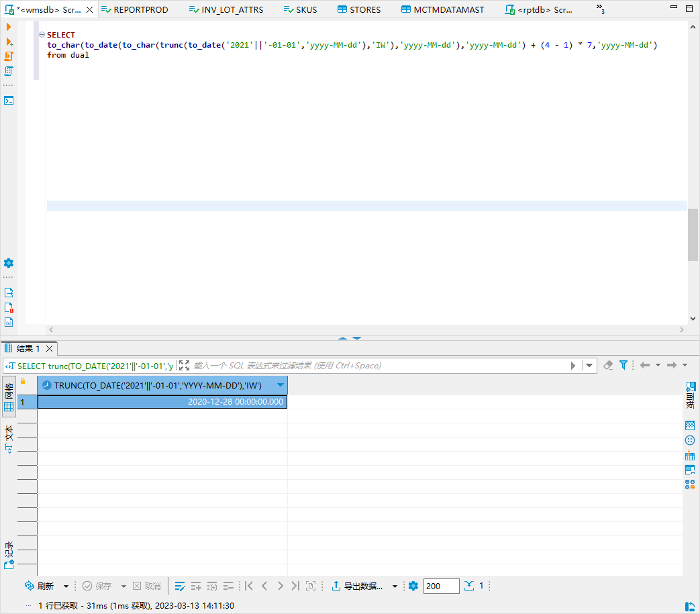Expand the filter panel maximize icon
Image resolution: width=700 pixels, height=614 pixels.
pos(184,366)
